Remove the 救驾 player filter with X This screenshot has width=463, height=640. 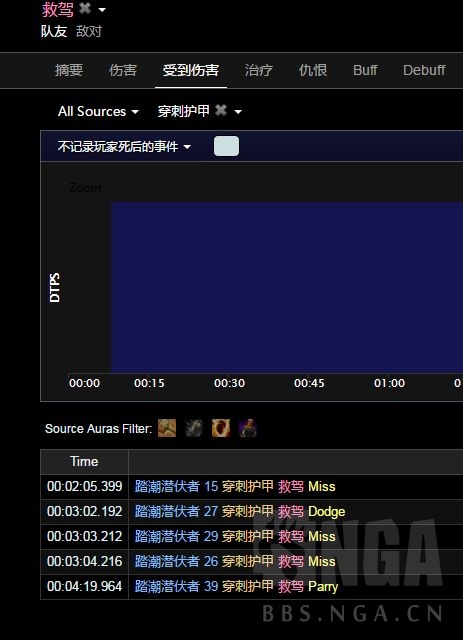[x=85, y=8]
